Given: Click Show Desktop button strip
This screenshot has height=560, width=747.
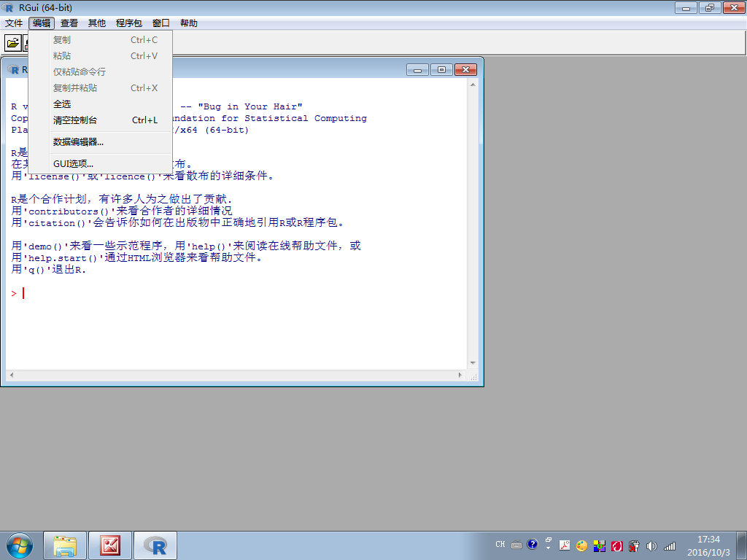Looking at the screenshot, I should (742, 545).
